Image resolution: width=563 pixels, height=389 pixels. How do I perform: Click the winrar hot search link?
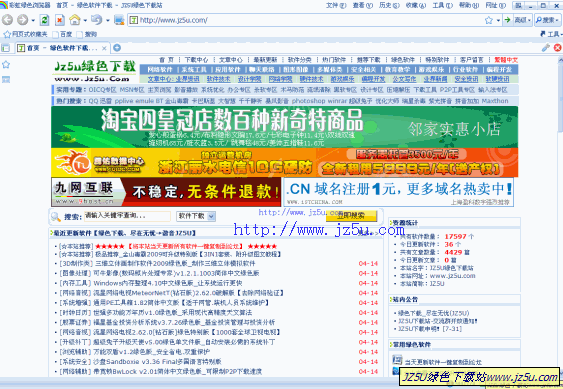point(336,101)
